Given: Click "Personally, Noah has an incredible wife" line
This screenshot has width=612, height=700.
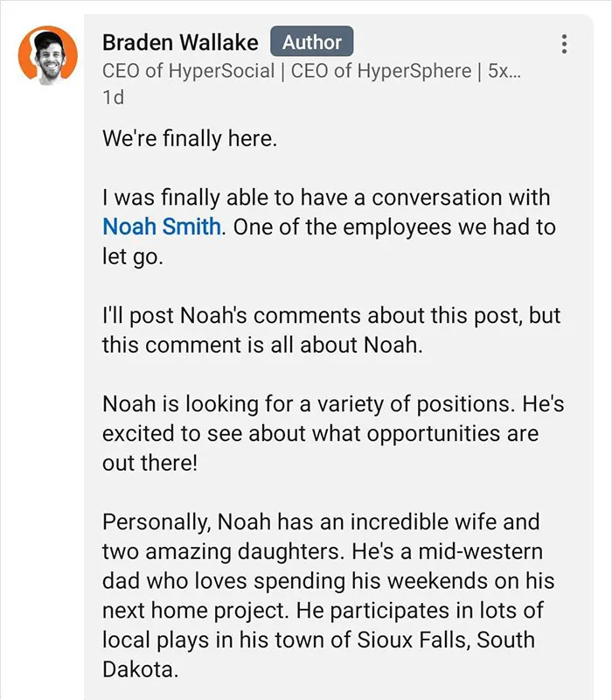Looking at the screenshot, I should (321, 521).
